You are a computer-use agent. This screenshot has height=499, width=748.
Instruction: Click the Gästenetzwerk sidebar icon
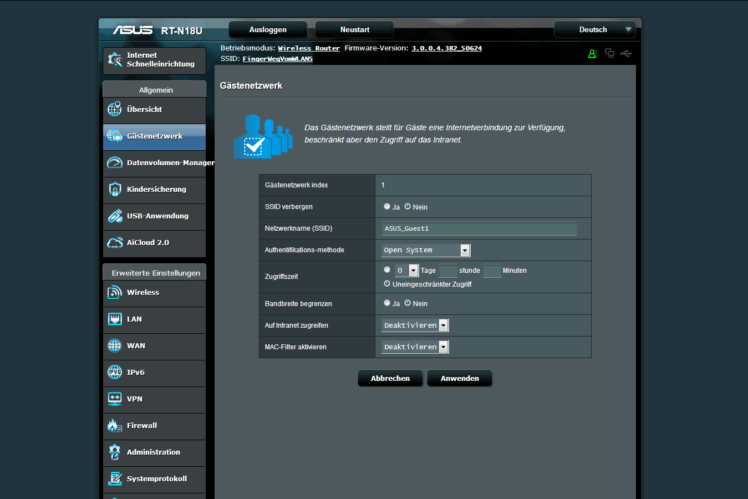pyautogui.click(x=114, y=135)
